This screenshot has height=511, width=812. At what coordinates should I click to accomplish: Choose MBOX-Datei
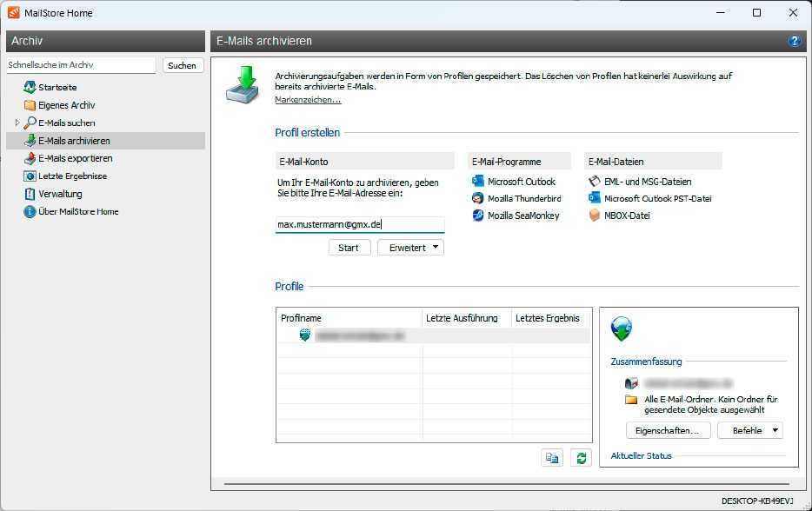[x=627, y=216]
